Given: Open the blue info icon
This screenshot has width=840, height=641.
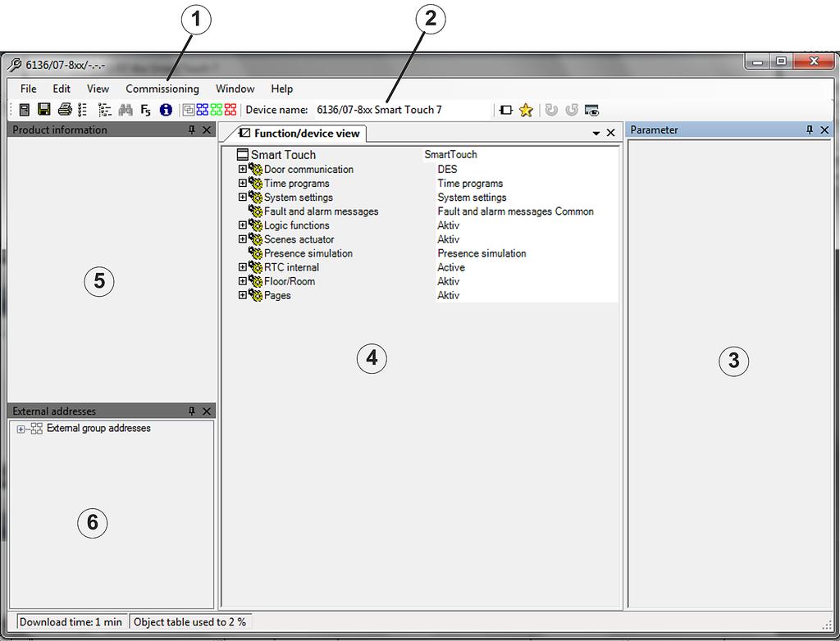Looking at the screenshot, I should pos(166,110).
